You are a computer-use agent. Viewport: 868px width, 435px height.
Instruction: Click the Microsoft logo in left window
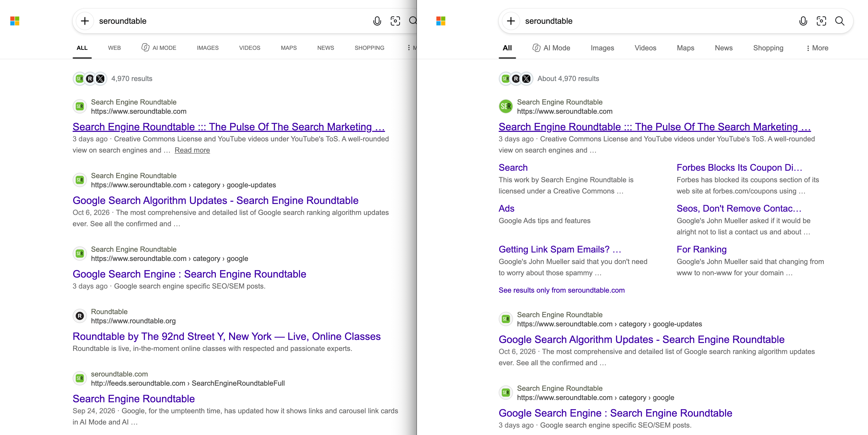click(x=15, y=21)
